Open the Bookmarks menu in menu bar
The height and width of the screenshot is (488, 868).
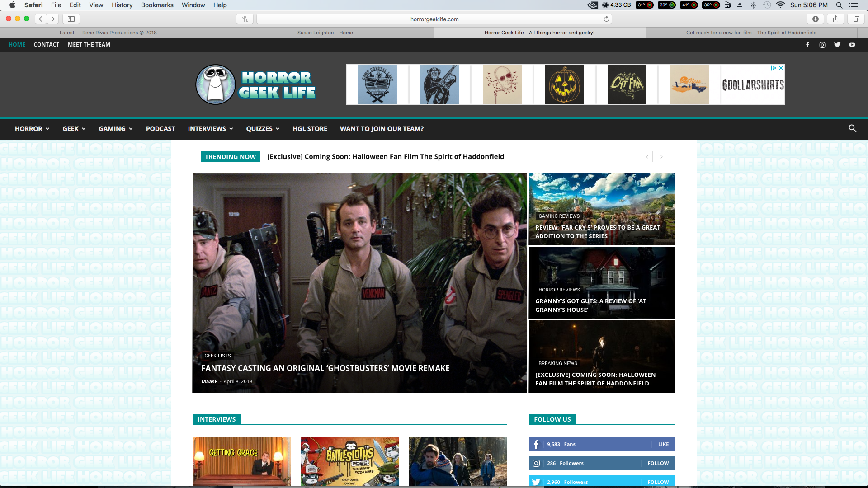point(157,5)
